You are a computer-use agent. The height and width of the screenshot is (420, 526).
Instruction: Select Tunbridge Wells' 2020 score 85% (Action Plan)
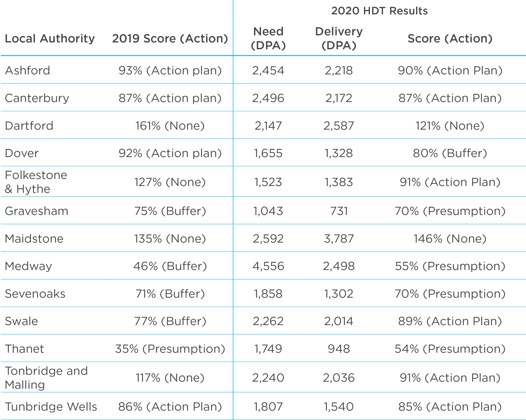tap(450, 406)
